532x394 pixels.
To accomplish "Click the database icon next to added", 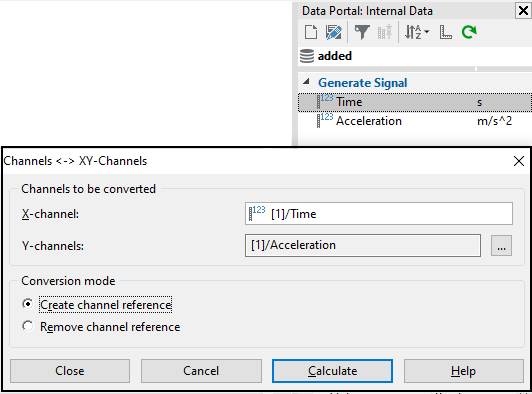I will coord(307,56).
